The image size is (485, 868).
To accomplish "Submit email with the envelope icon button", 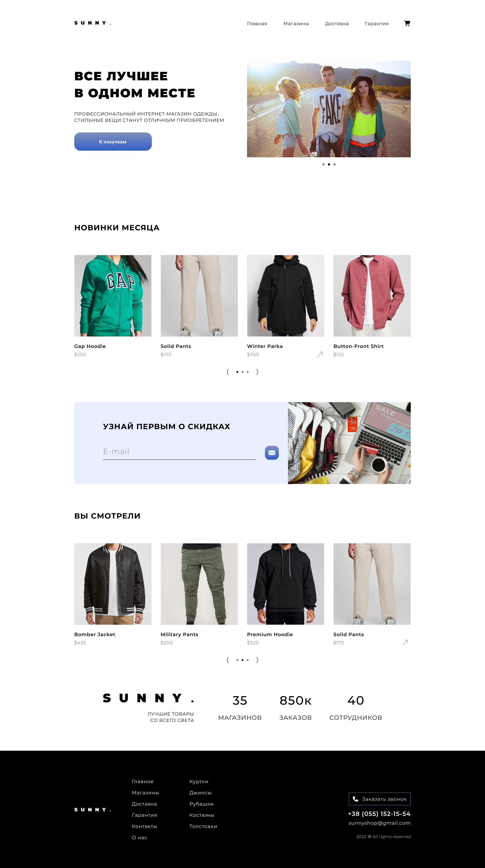I will point(272,452).
